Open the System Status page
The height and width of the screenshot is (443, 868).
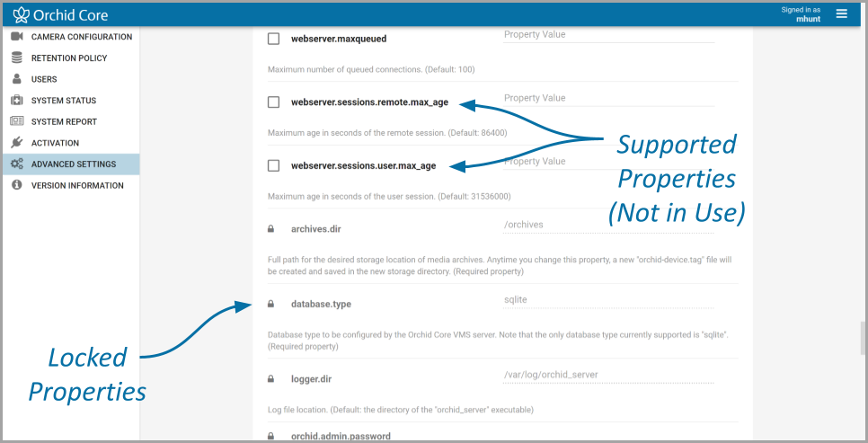(71, 101)
